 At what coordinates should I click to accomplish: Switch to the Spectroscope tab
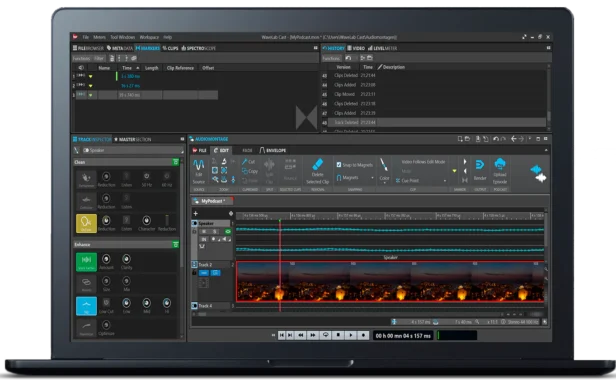pos(199,48)
